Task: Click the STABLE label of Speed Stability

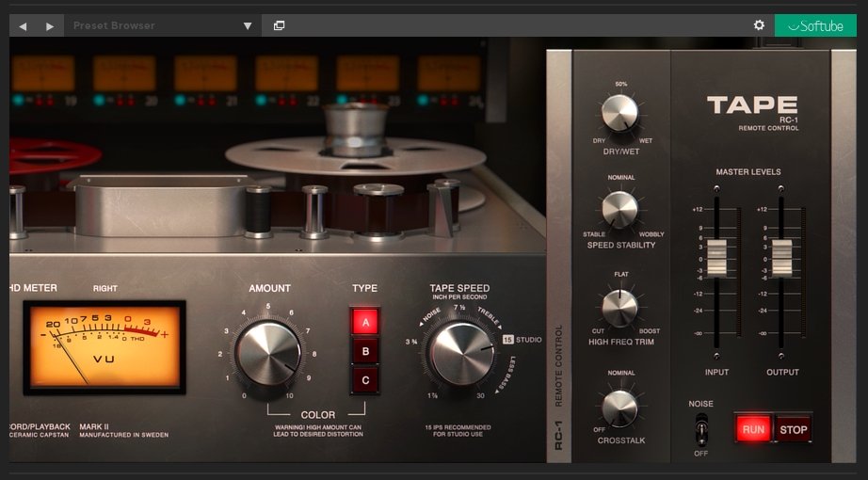Action: pyautogui.click(x=594, y=234)
